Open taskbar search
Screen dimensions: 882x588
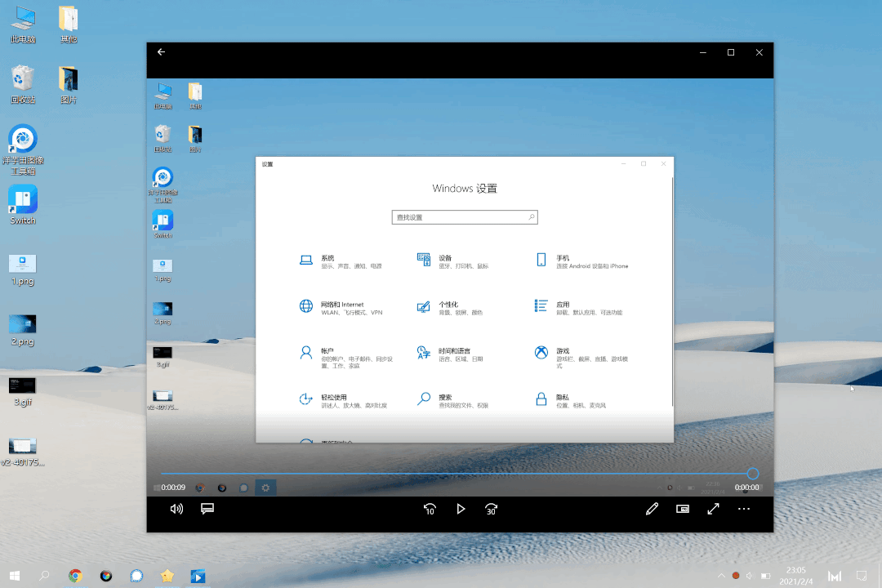coord(44,576)
